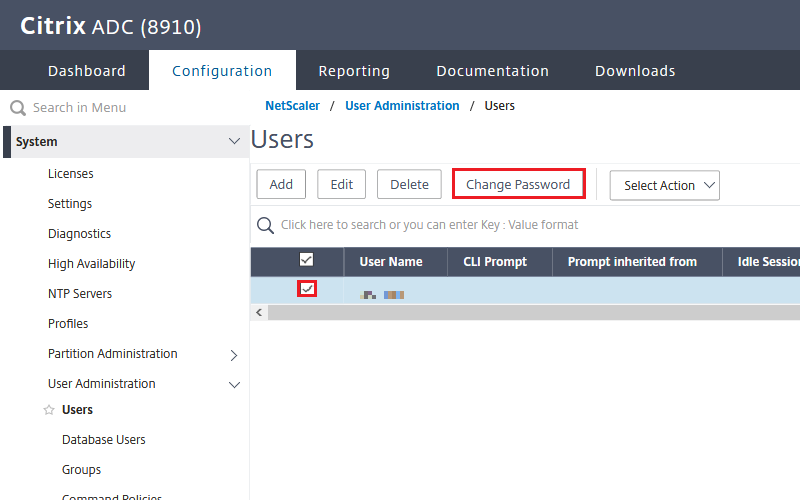
Task: Click the Citrix ADC logo title
Action: pyautogui.click(x=111, y=26)
